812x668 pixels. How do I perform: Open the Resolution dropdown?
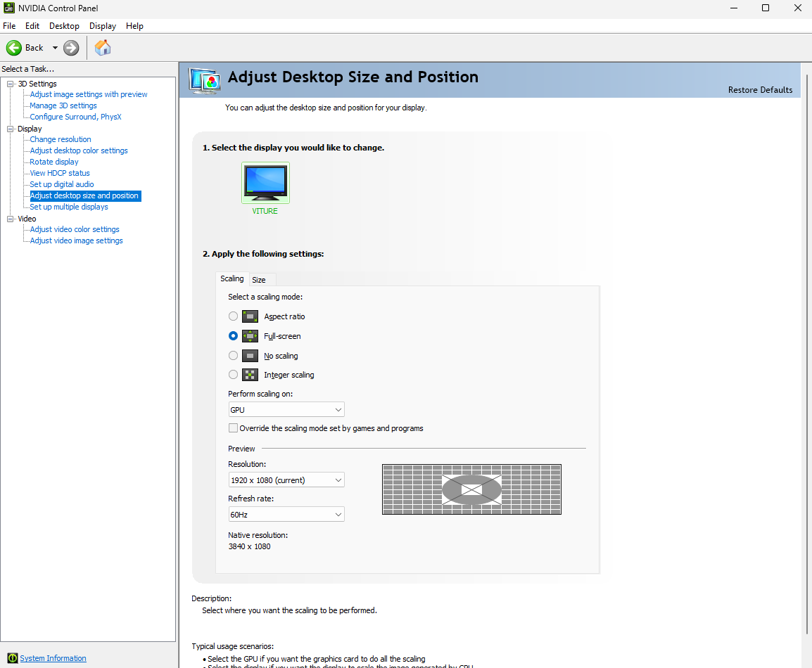coord(286,480)
